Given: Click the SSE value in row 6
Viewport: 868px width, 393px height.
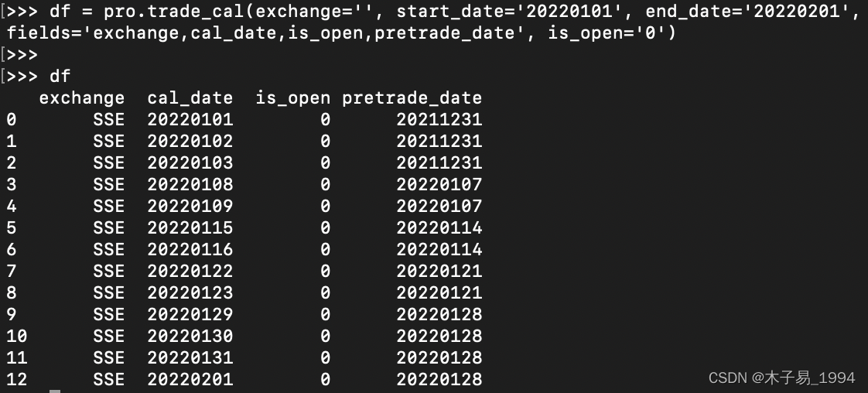Looking at the screenshot, I should 108,250.
